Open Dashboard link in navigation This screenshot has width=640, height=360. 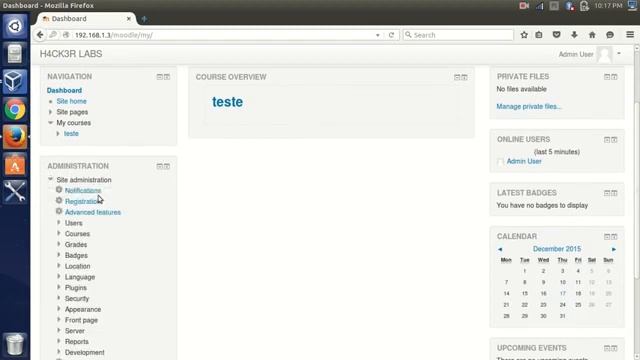(x=64, y=90)
